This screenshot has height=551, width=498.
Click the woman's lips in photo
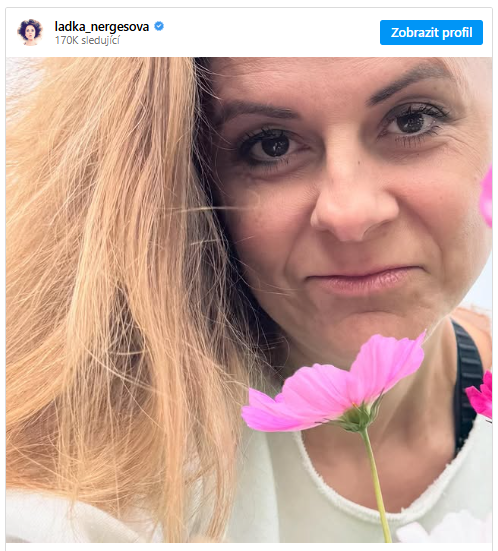(362, 281)
